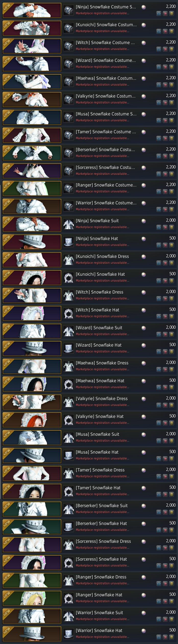Add Witch Snowflake Costume Set to cart
Screen dimensions: 178x644
[165, 49]
